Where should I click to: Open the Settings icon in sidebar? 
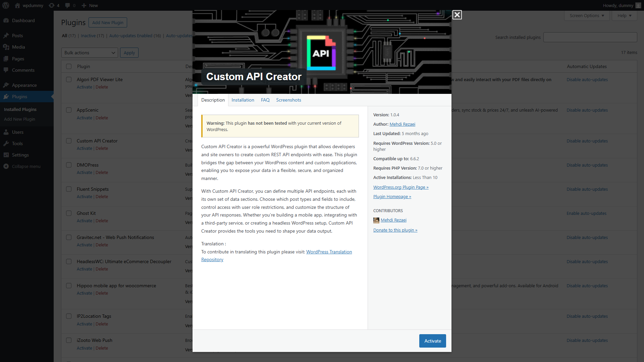pyautogui.click(x=6, y=155)
